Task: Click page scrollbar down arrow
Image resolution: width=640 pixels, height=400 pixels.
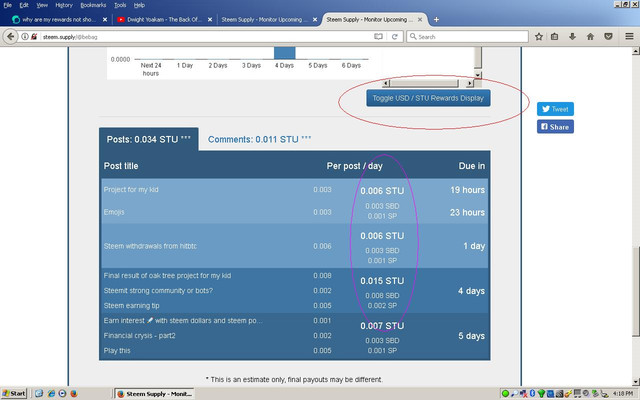Action: click(x=636, y=382)
